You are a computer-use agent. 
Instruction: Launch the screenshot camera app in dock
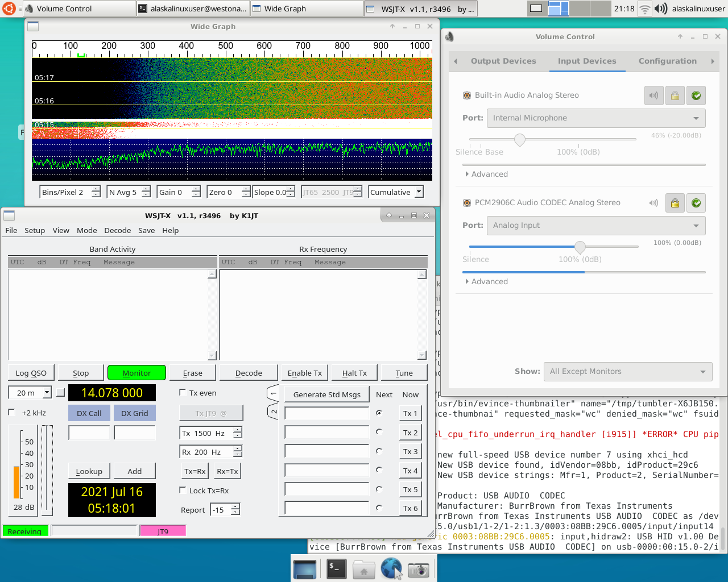tap(418, 569)
